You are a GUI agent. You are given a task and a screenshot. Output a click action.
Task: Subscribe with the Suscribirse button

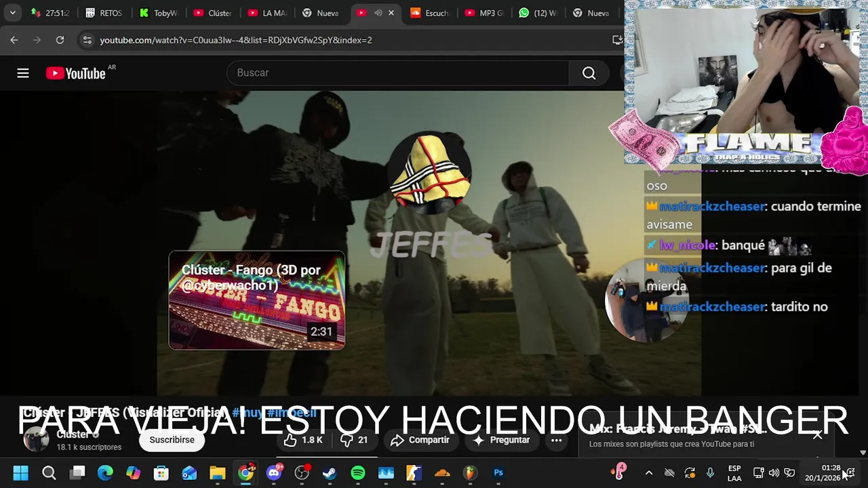(x=172, y=440)
